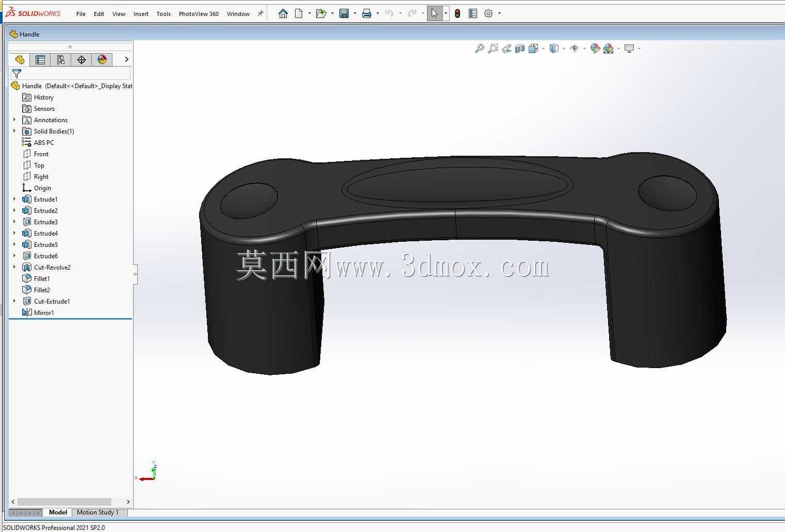Open Hide/Show Items icon
This screenshot has width=785, height=532.
coord(574,48)
